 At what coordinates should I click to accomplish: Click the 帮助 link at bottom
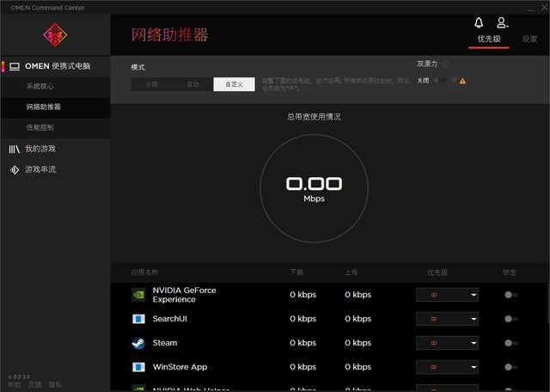15,385
